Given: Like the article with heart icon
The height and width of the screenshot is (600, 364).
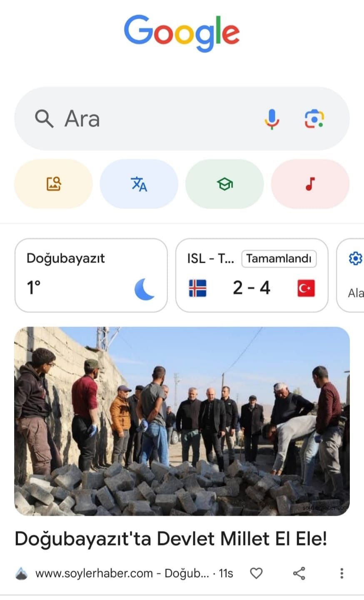Looking at the screenshot, I should pyautogui.click(x=256, y=573).
